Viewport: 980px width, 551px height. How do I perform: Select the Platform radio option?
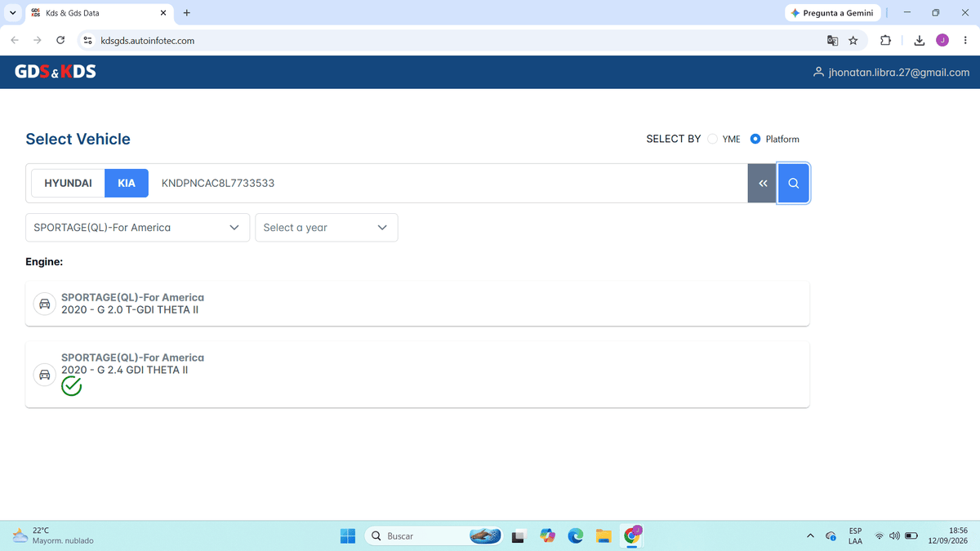pos(755,139)
